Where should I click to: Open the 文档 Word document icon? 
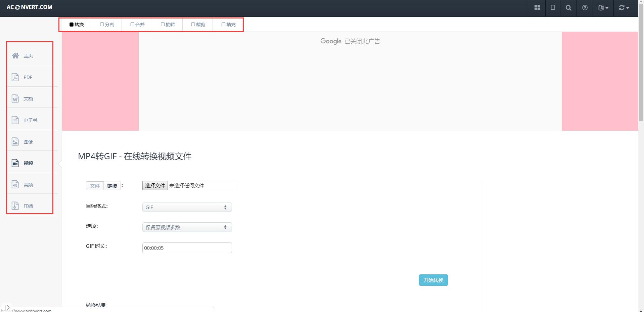coord(15,99)
